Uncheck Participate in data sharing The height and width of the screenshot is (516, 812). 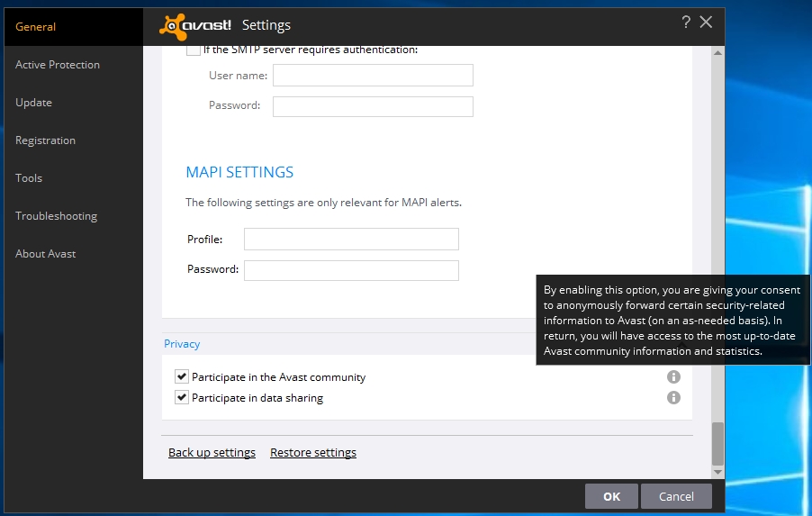tap(181, 397)
